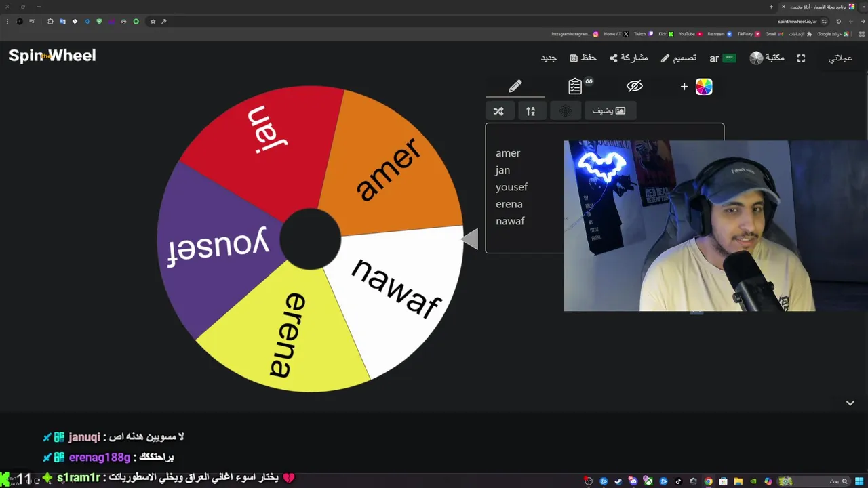Viewport: 868px width, 488px height.
Task: Click the erena entry in the list
Action: point(509,204)
